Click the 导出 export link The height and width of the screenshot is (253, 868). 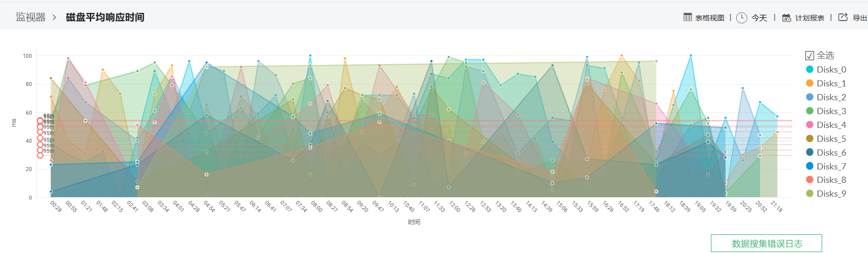859,18
